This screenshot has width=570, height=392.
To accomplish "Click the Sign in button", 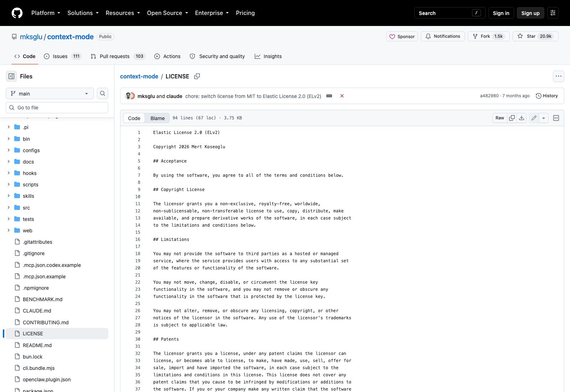I will point(501,13).
